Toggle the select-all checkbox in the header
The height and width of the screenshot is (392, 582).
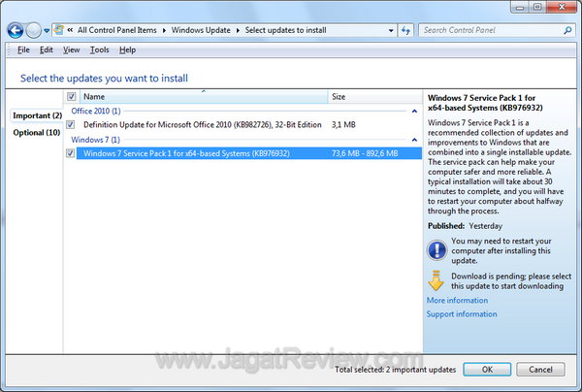(71, 97)
